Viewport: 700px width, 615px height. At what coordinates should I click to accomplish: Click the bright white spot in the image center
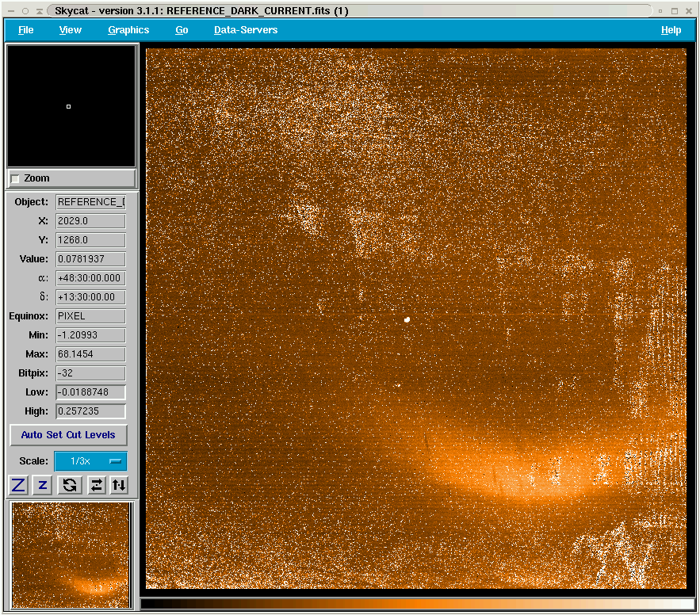(x=407, y=319)
